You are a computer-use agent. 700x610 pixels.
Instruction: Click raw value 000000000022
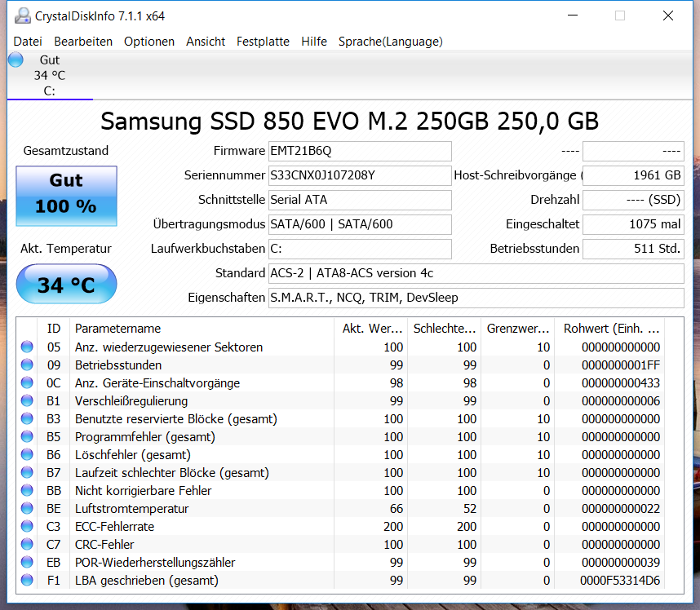621,509
